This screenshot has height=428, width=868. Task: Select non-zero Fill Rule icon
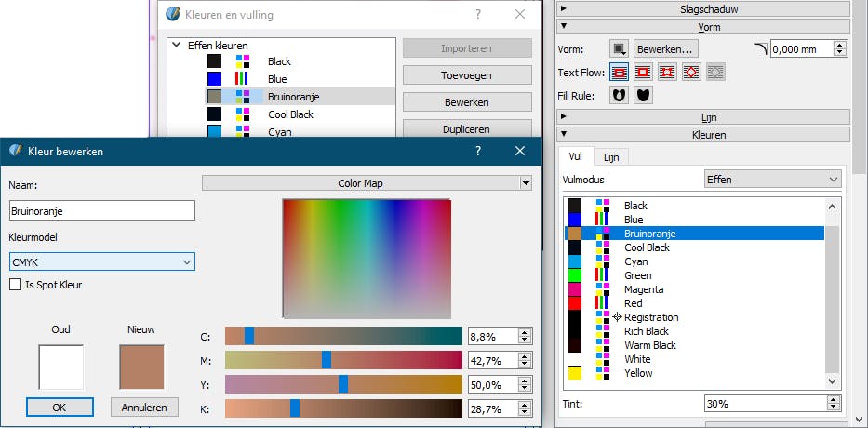pyautogui.click(x=642, y=94)
